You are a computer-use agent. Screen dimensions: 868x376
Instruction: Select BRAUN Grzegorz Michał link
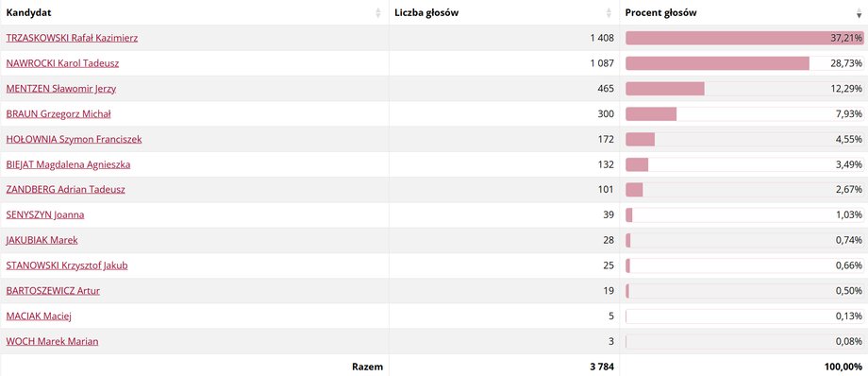(x=58, y=114)
